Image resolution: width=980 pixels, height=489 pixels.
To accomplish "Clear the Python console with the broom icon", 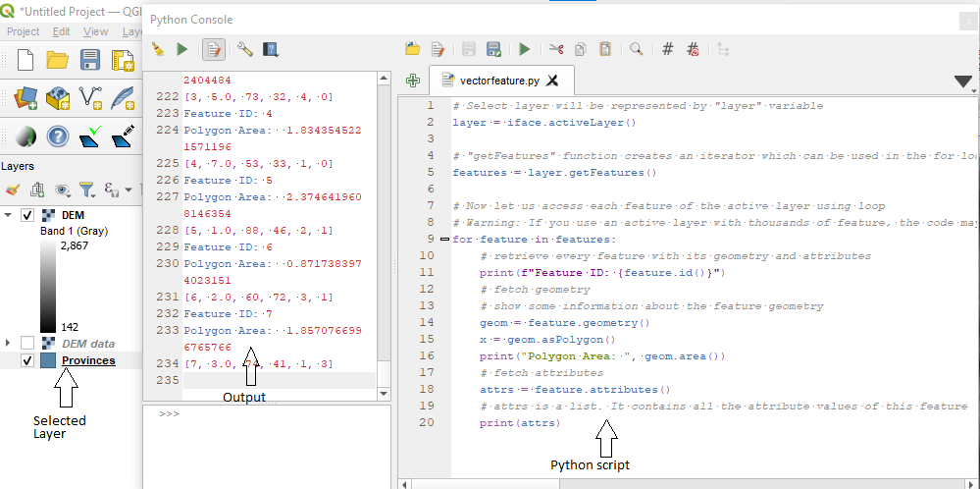I will [159, 48].
